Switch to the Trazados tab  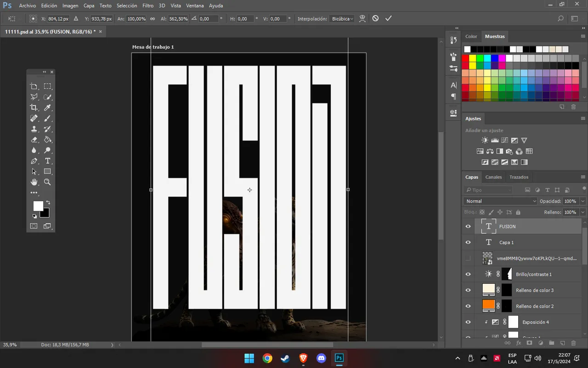point(519,177)
